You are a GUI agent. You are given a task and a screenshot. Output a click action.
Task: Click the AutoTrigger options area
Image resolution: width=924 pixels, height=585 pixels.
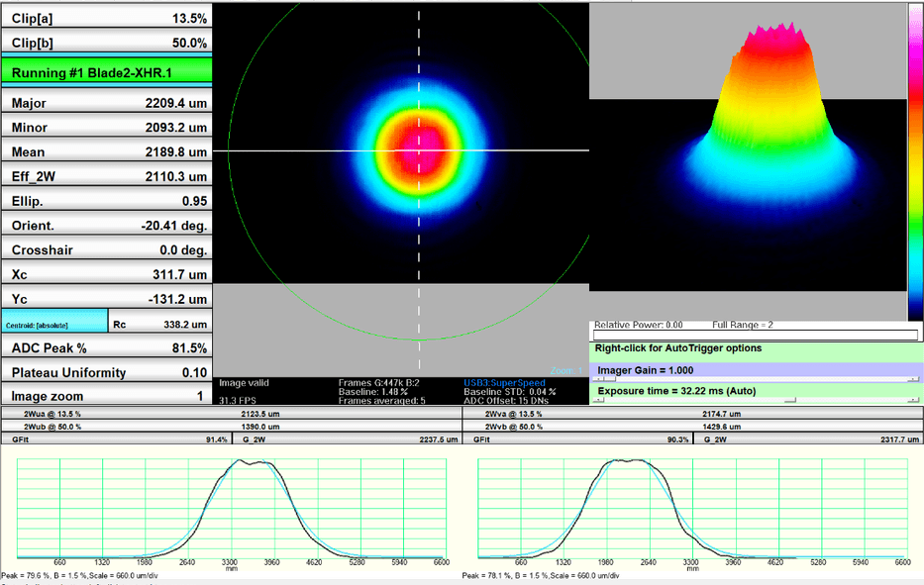(756, 351)
